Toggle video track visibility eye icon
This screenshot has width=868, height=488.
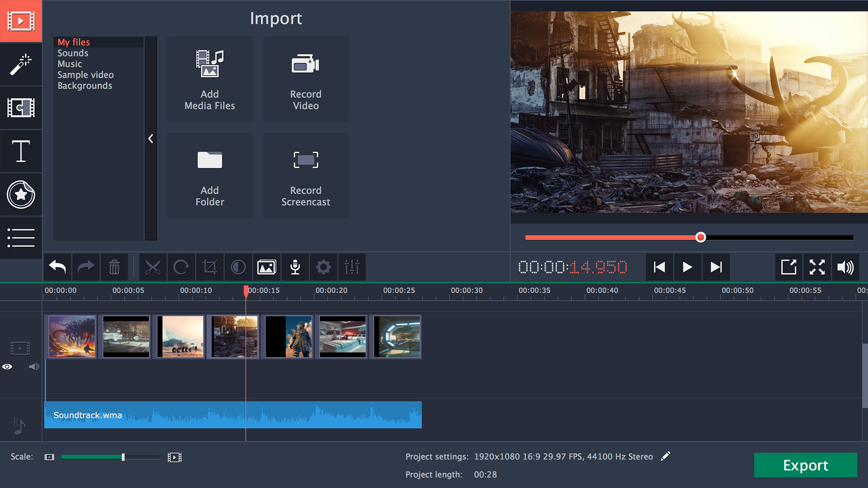[8, 367]
